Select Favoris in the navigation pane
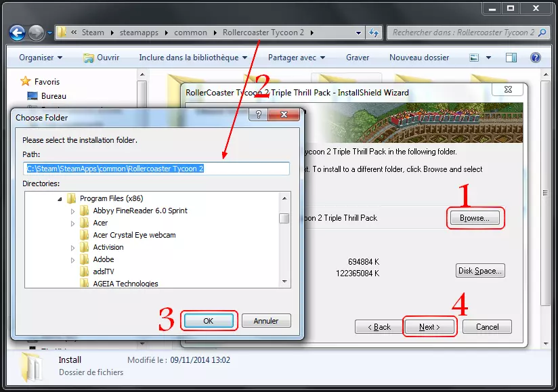 47,82
